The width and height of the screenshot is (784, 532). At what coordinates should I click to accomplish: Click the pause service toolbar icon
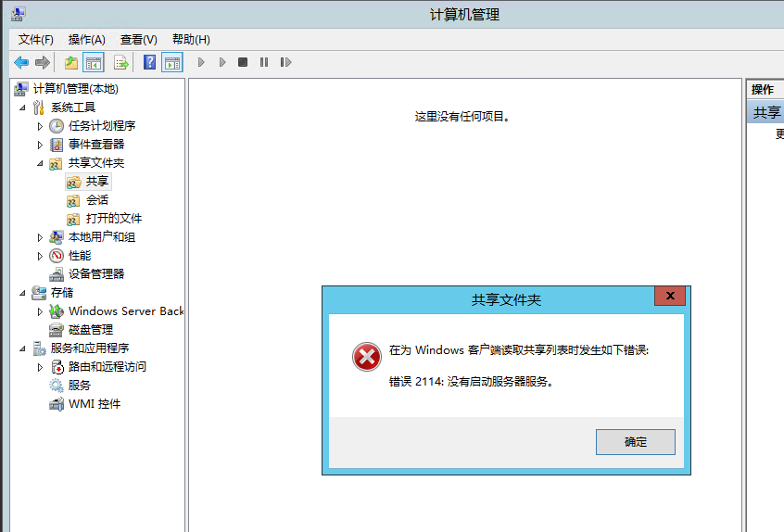[x=264, y=62]
